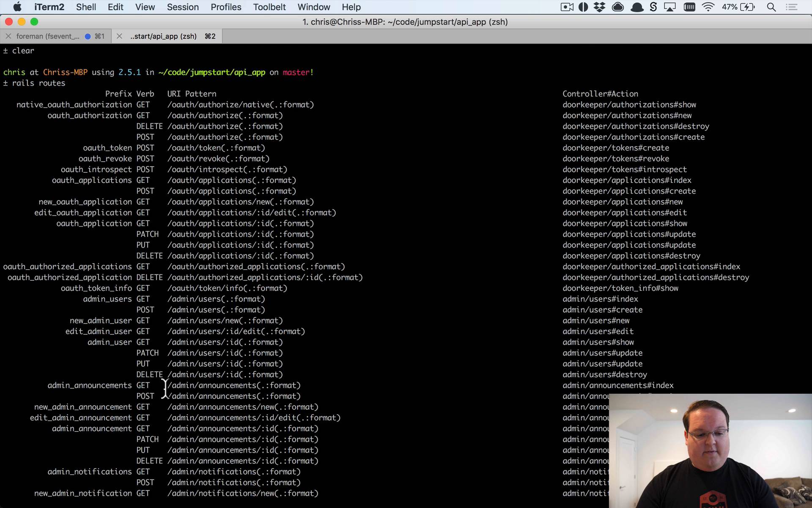812x508 pixels.
Task: Switch to the foreman (fsevent) tab
Action: click(x=56, y=36)
